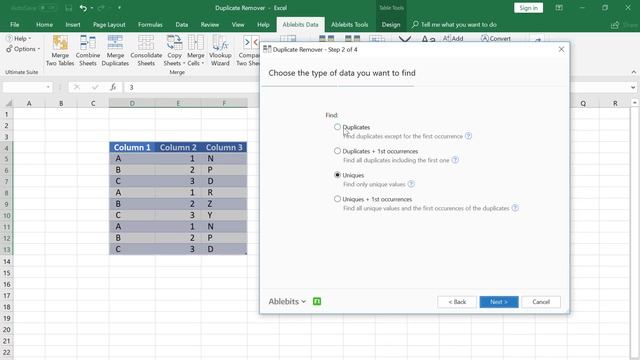The width and height of the screenshot is (640, 360).
Task: Click the Undo arrow in title bar
Action: [83, 8]
